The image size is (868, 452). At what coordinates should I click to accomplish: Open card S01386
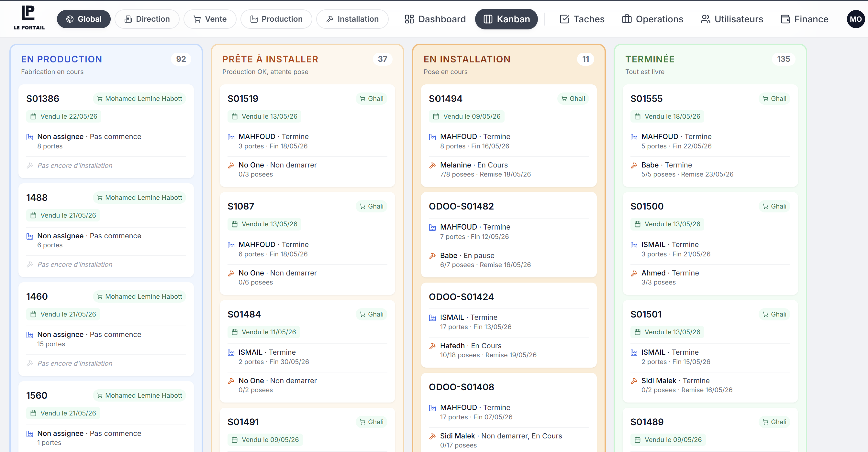tap(106, 131)
